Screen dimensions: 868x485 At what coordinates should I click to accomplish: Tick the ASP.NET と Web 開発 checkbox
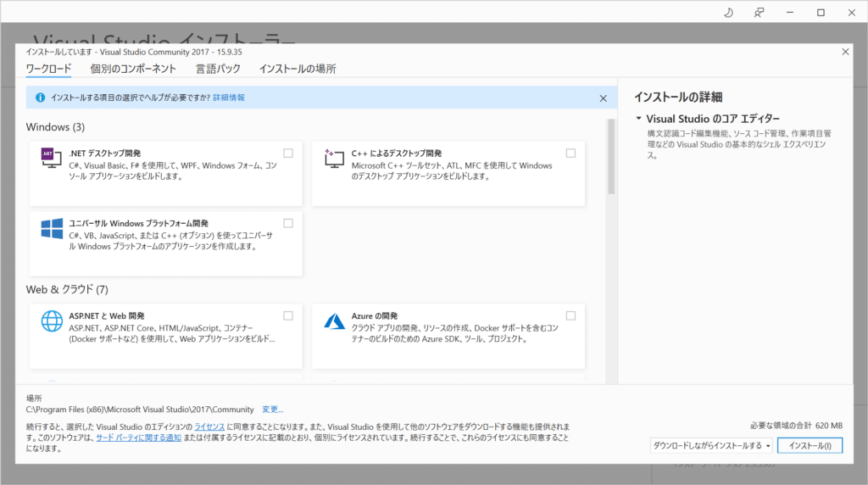pyautogui.click(x=288, y=315)
